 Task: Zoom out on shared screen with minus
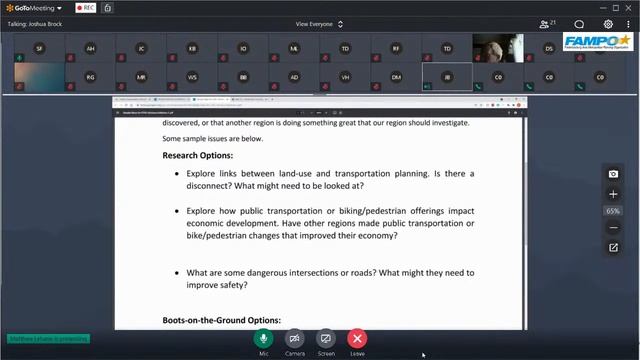coord(613,228)
